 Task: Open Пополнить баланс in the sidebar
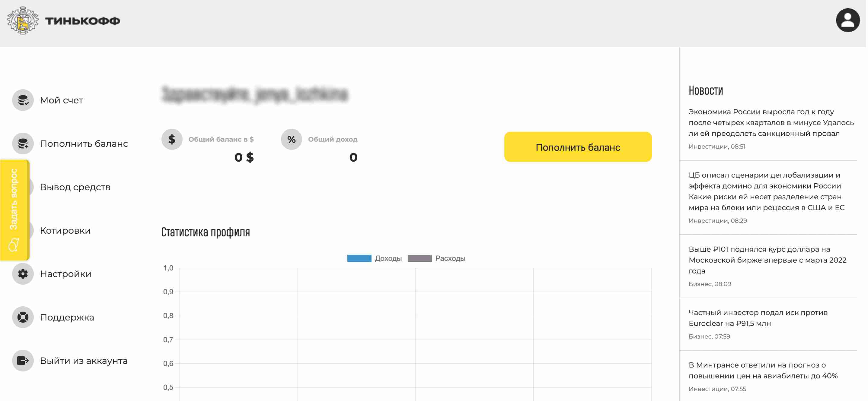tap(84, 144)
